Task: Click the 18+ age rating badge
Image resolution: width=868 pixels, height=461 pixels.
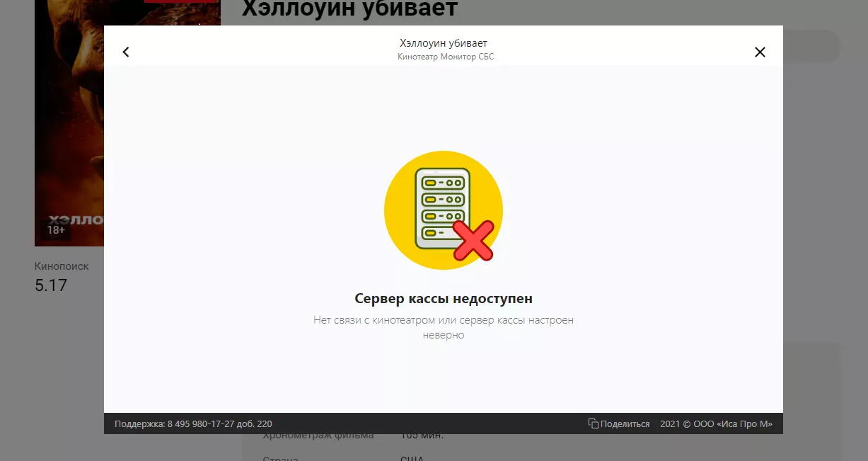Action: click(x=56, y=229)
